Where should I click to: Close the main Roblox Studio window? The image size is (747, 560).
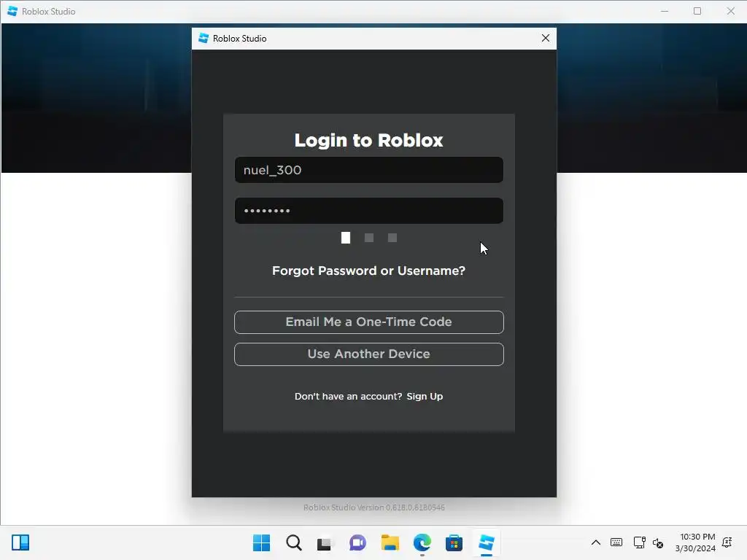730,11
